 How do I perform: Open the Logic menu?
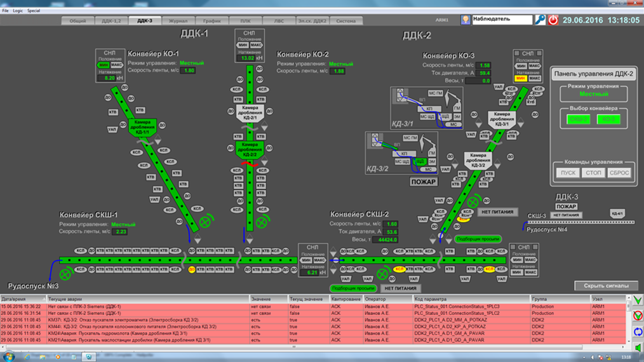(18, 11)
